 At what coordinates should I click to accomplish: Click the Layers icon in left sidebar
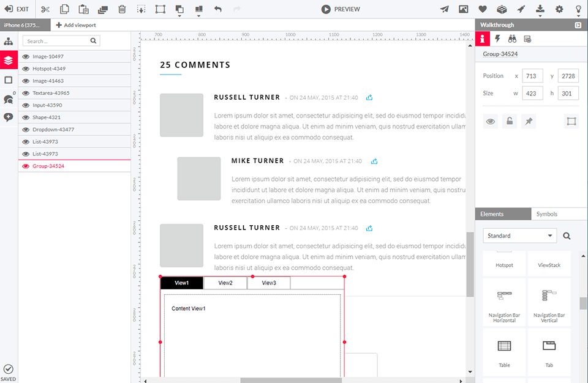tap(9, 61)
